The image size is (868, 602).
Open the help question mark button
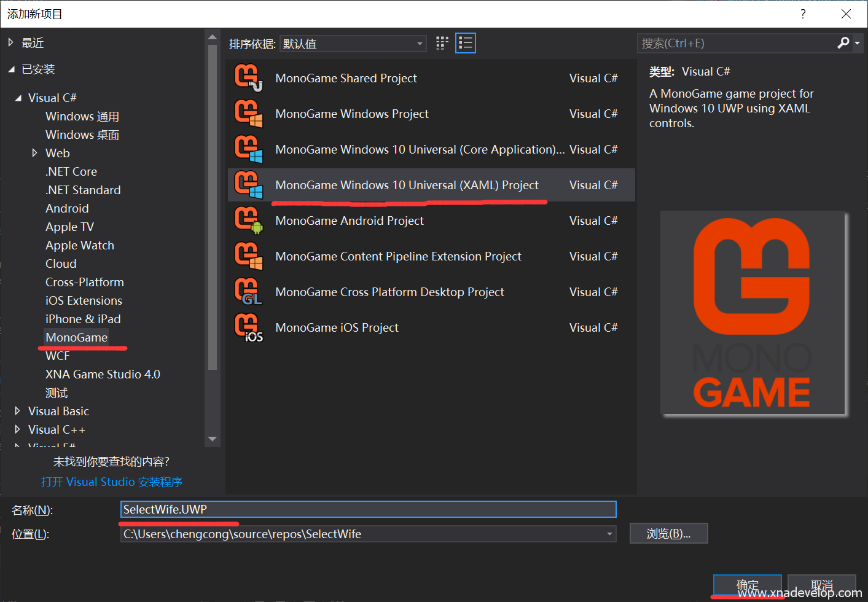tap(803, 14)
